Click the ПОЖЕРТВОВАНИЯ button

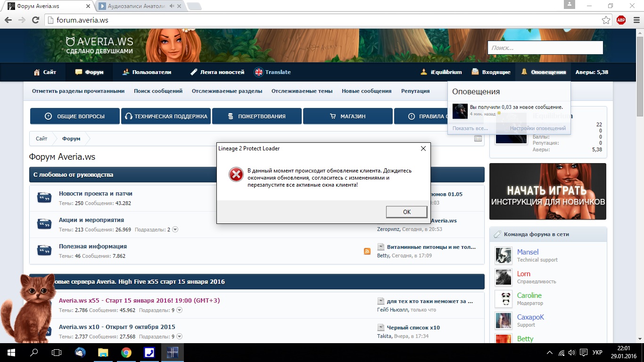tap(257, 116)
